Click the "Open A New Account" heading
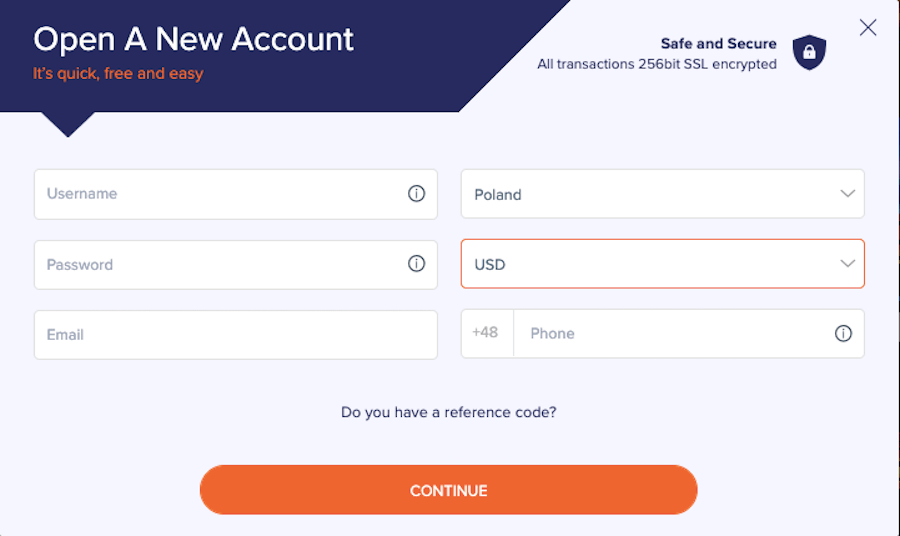The height and width of the screenshot is (536, 900). (x=193, y=39)
